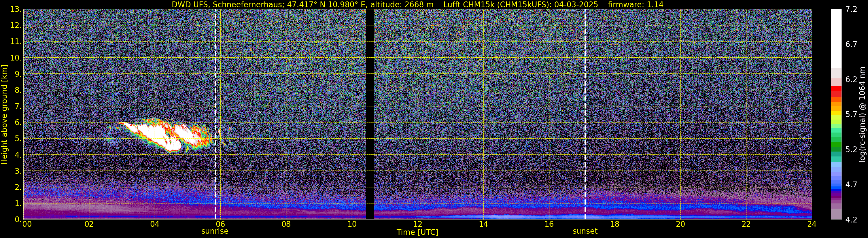Select the 'Time [UTC]' axis label
Image resolution: width=868 pixels, height=238 pixels.
click(x=417, y=232)
